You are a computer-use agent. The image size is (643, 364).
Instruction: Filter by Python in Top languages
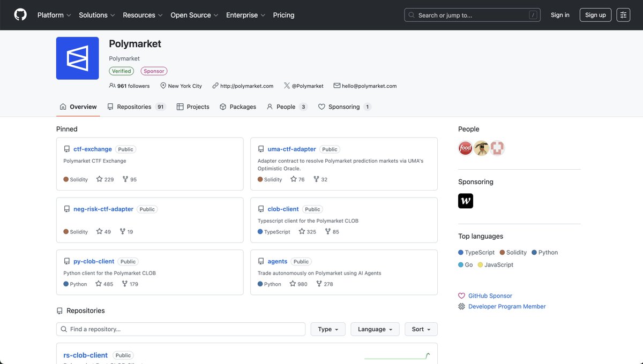(x=545, y=253)
